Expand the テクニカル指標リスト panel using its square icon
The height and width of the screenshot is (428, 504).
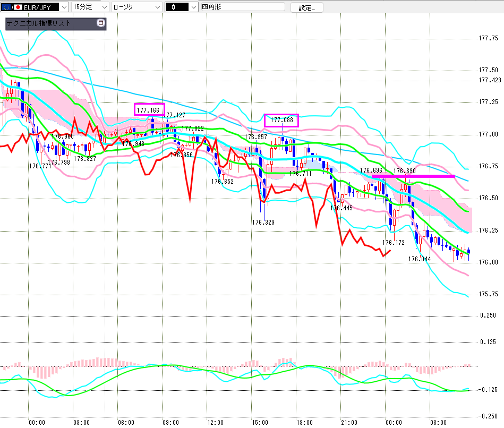(100, 23)
